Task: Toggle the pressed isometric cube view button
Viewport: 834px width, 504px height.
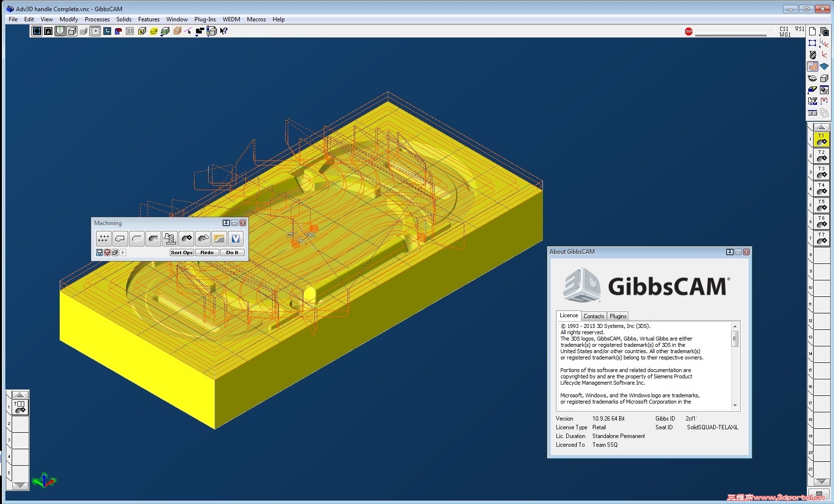Action: coord(72,31)
